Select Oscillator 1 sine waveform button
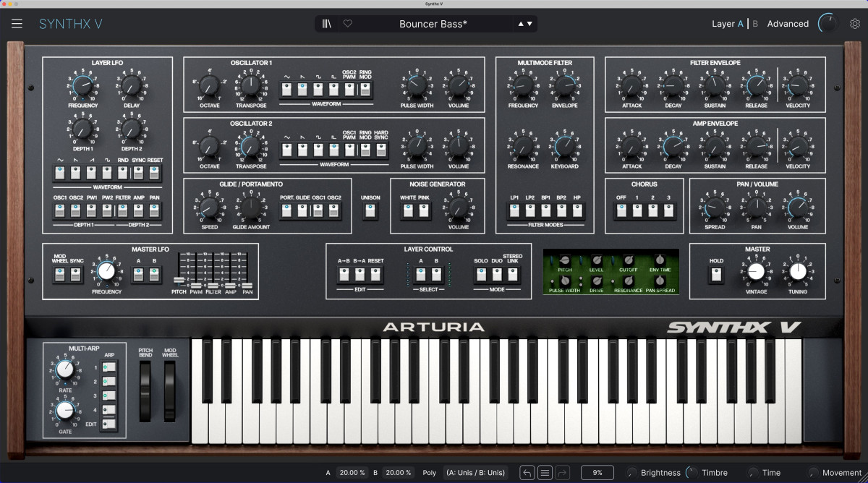 tap(286, 89)
